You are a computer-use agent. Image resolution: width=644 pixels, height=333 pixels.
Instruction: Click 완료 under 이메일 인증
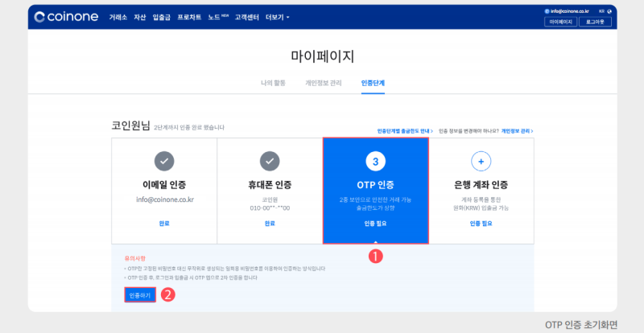tap(164, 224)
